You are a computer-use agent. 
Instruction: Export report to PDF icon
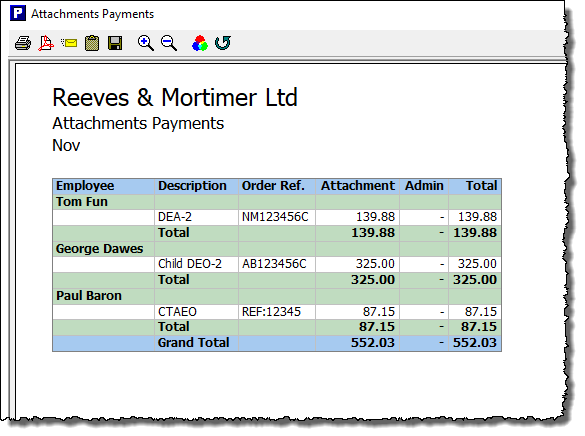(46, 43)
